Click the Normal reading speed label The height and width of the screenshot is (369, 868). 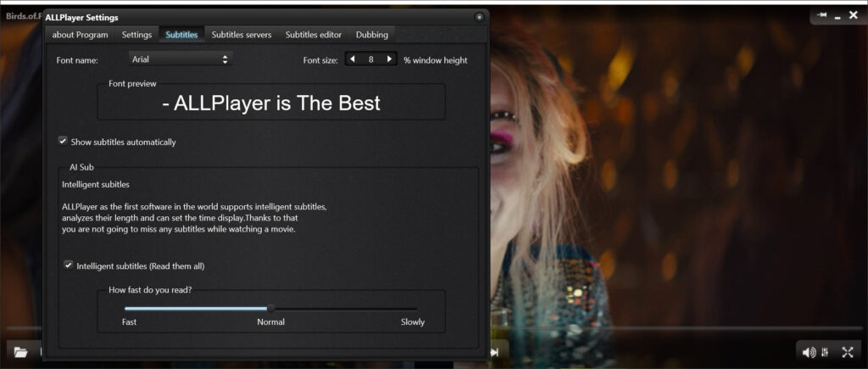coord(270,321)
